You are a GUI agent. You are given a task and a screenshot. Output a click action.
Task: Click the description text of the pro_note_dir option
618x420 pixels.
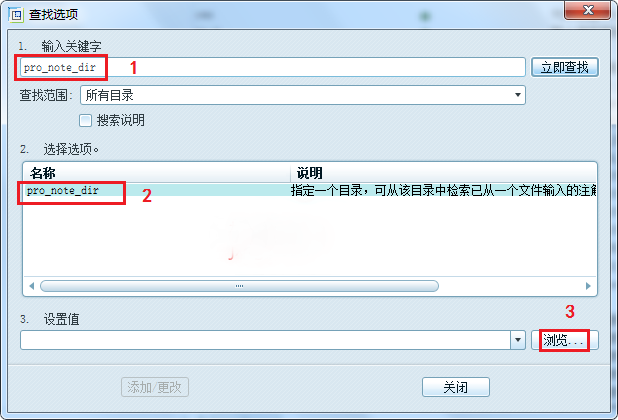pos(443,190)
